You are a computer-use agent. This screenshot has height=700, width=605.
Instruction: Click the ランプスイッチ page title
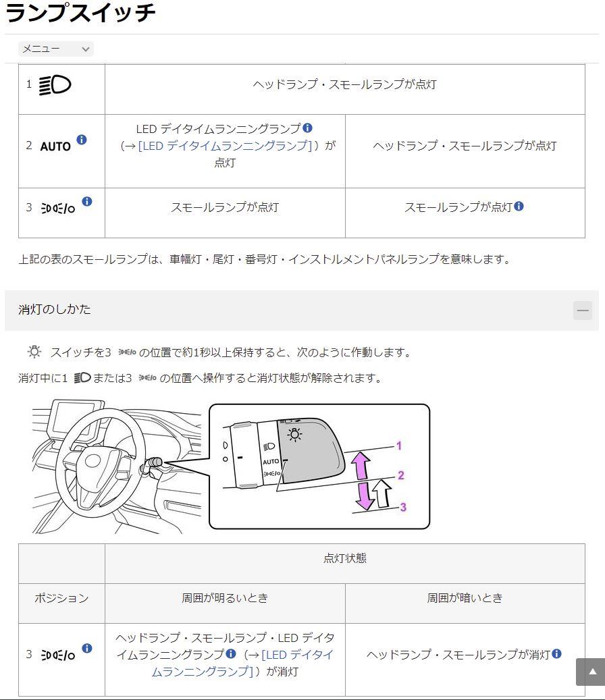click(80, 13)
